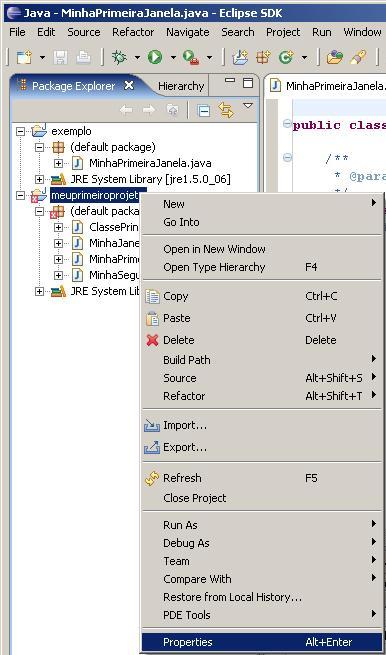386x655 pixels.
Task: Select the Package Explorer tab
Action: (73, 86)
